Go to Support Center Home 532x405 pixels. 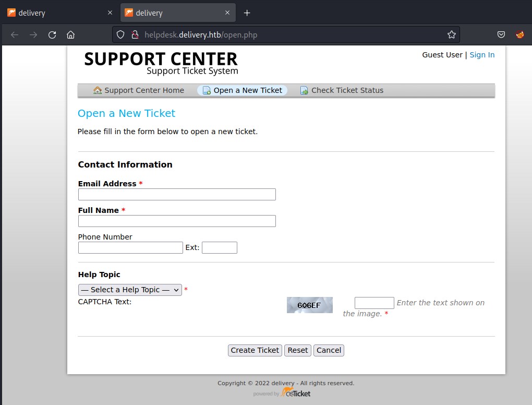139,90
